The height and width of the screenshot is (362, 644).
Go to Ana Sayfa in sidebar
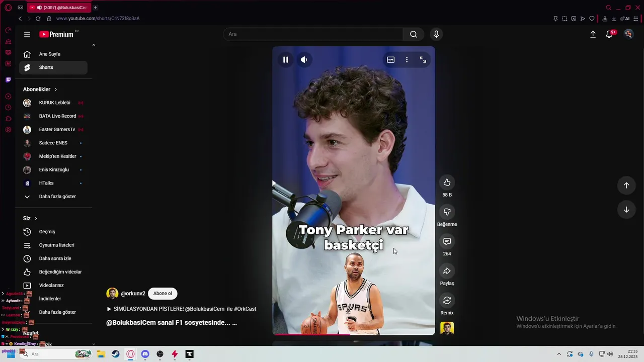point(53,54)
